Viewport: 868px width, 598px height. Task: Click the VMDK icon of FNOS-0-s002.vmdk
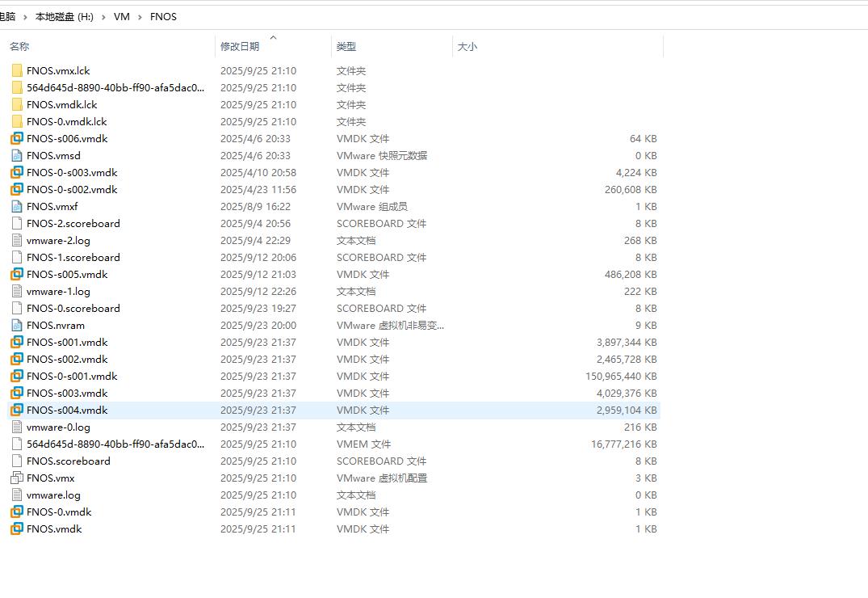coord(17,190)
